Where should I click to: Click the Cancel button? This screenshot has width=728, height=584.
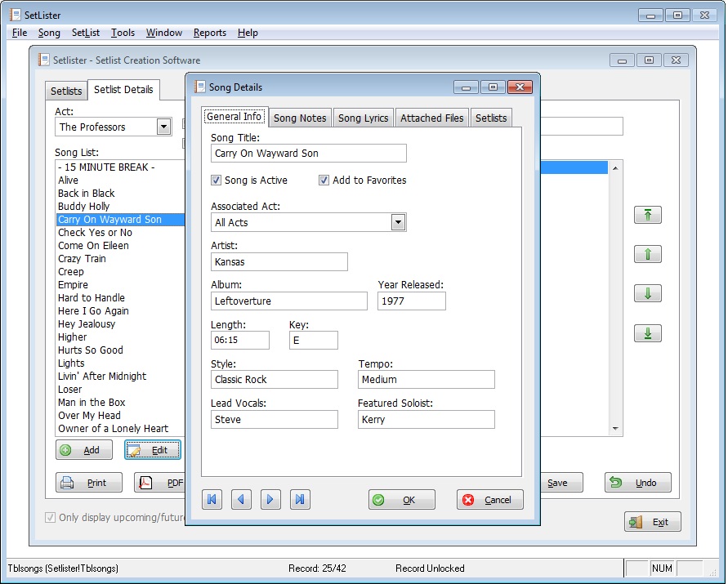click(x=489, y=500)
